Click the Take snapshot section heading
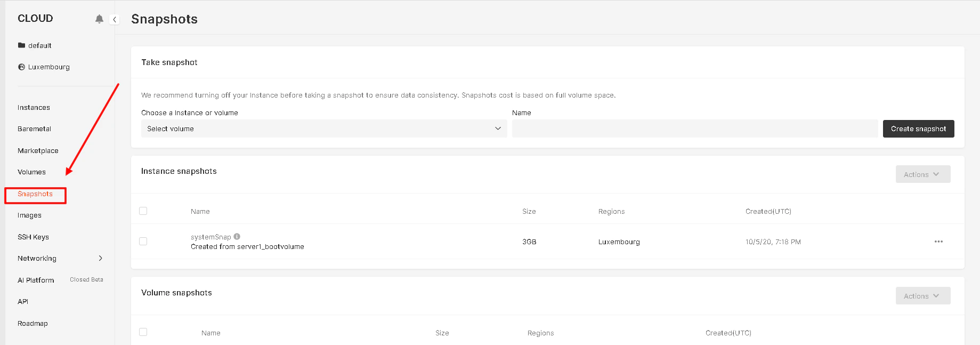 (169, 62)
